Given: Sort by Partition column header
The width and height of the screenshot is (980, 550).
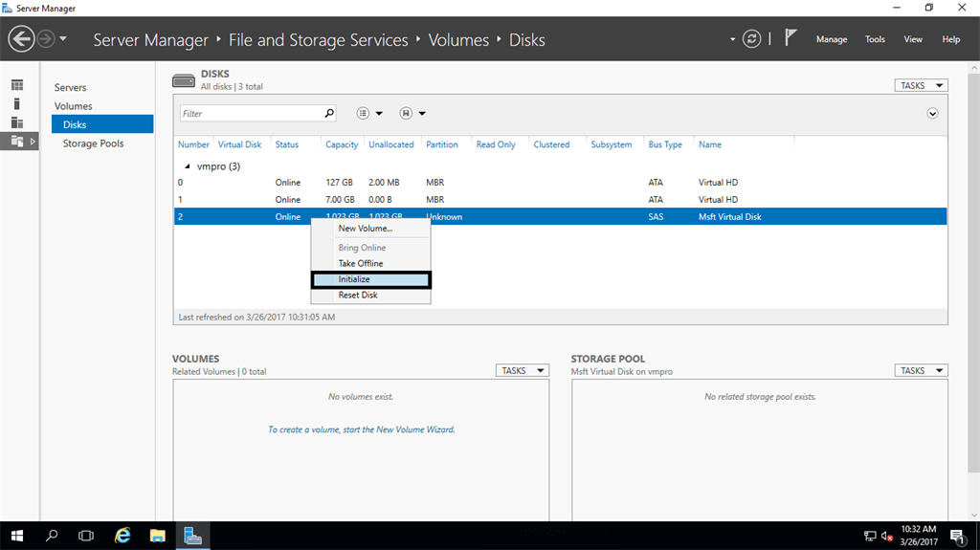Looking at the screenshot, I should [x=442, y=144].
